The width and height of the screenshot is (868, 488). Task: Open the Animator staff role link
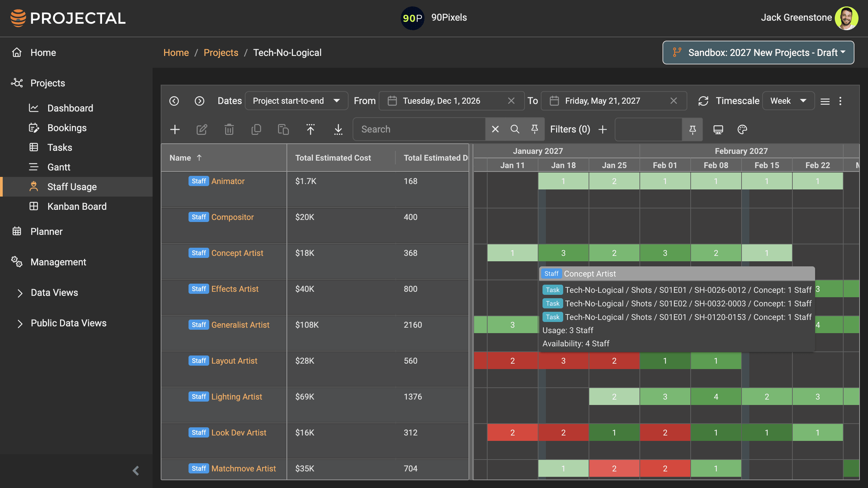pyautogui.click(x=228, y=181)
